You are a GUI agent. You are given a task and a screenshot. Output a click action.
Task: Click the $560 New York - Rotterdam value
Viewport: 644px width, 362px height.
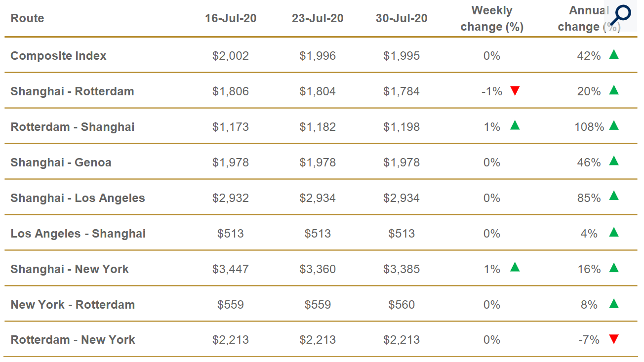pyautogui.click(x=402, y=305)
